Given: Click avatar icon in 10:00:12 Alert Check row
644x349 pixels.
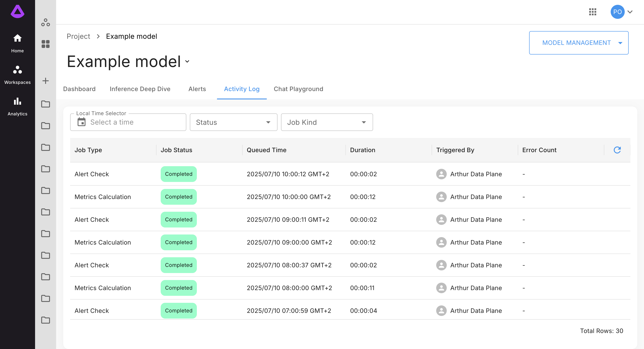Looking at the screenshot, I should click(441, 174).
